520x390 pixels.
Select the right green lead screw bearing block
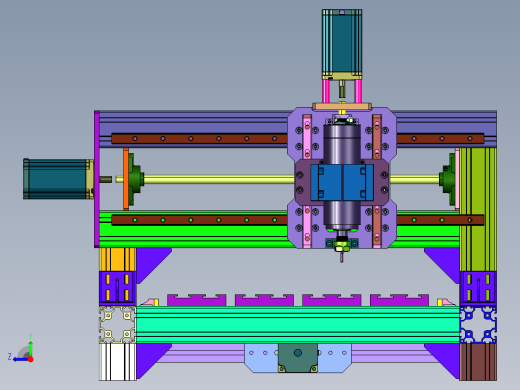447,179
